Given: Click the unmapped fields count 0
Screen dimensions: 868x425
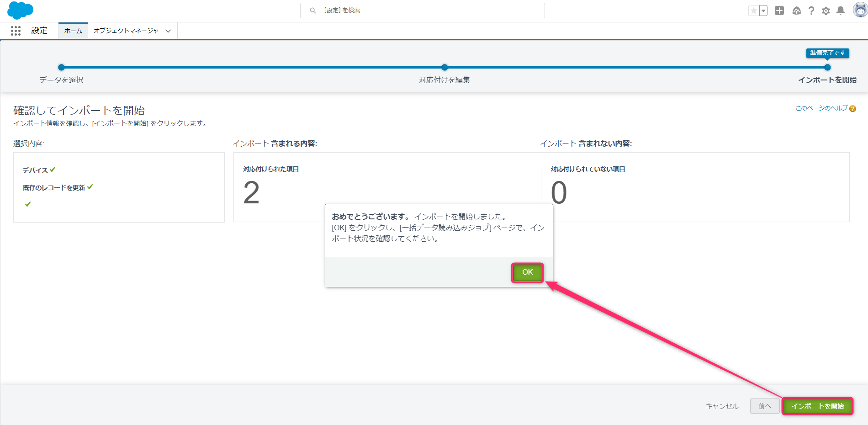Looking at the screenshot, I should click(x=559, y=192).
